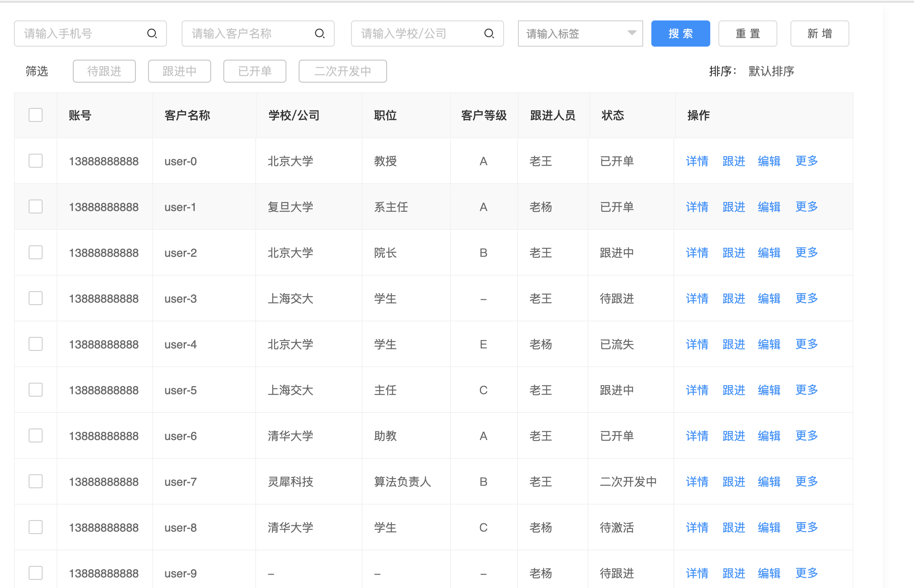Check the checkbox for user-4 row
Viewport: 914px width, 588px height.
36,344
